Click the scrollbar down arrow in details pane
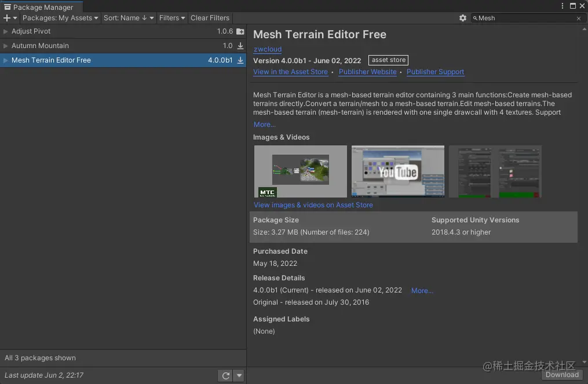The width and height of the screenshot is (588, 384). tap(585, 362)
